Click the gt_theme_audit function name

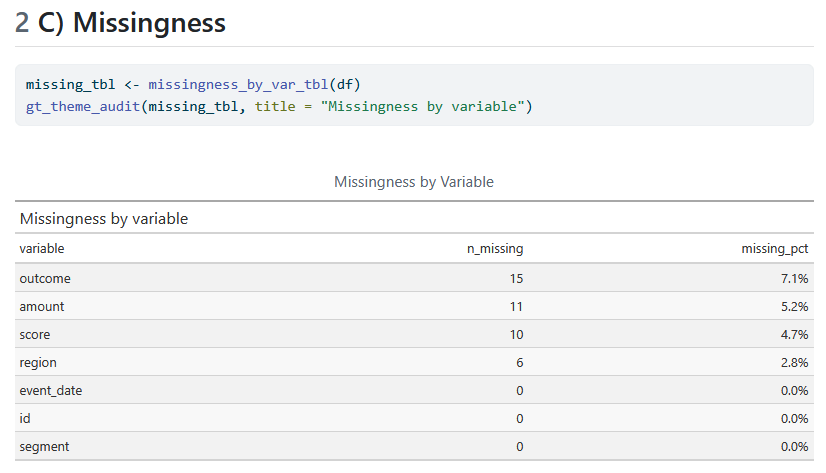pos(85,106)
